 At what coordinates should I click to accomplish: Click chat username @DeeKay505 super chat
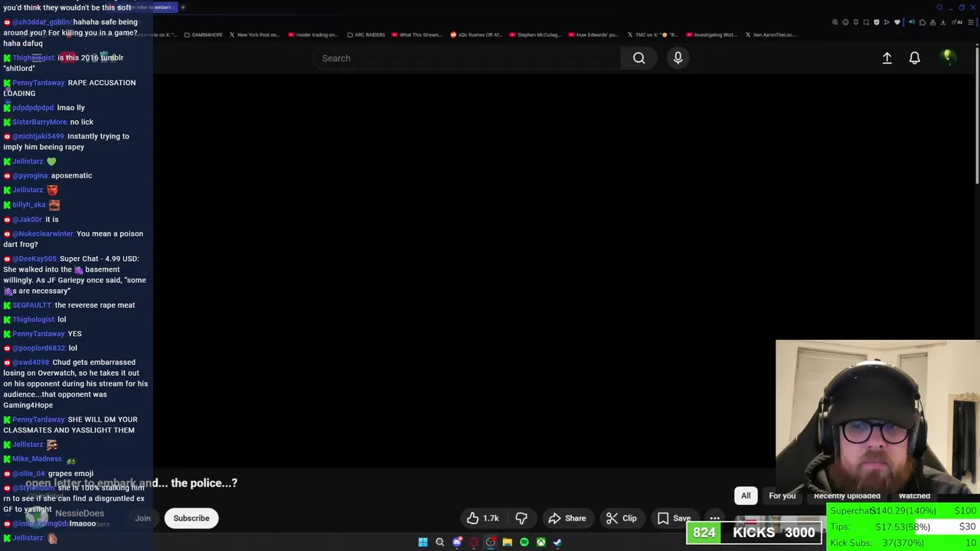(x=34, y=259)
